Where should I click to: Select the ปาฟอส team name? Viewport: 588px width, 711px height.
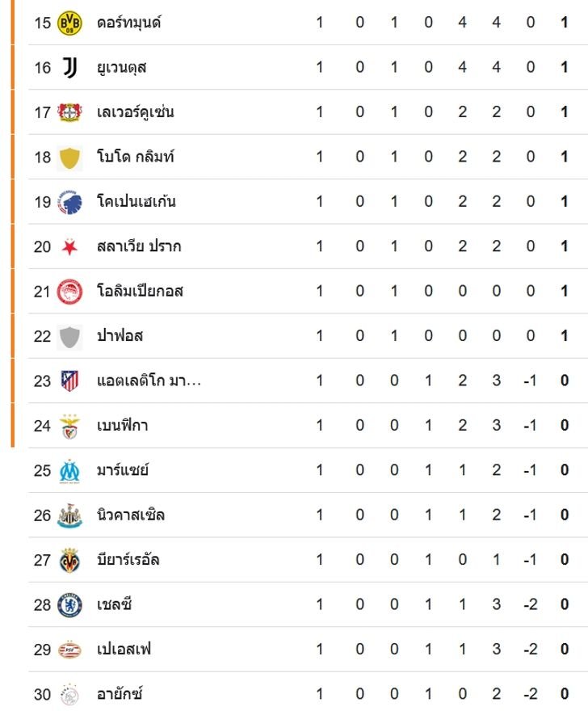pyautogui.click(x=120, y=336)
